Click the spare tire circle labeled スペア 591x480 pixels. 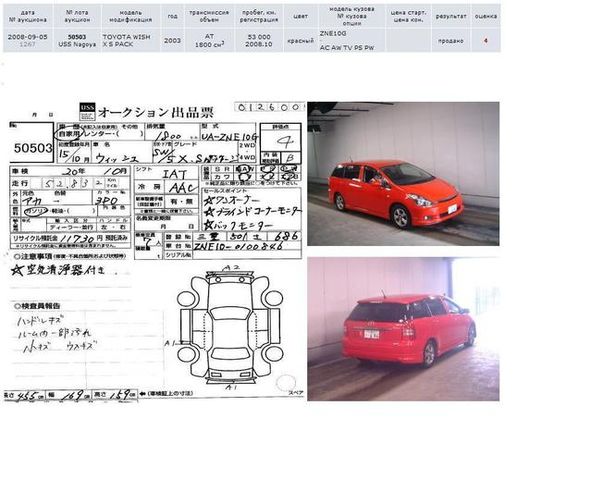click(286, 383)
